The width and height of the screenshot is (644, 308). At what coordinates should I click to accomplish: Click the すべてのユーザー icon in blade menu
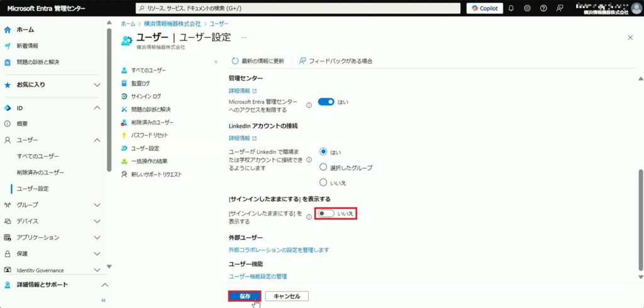pos(125,71)
